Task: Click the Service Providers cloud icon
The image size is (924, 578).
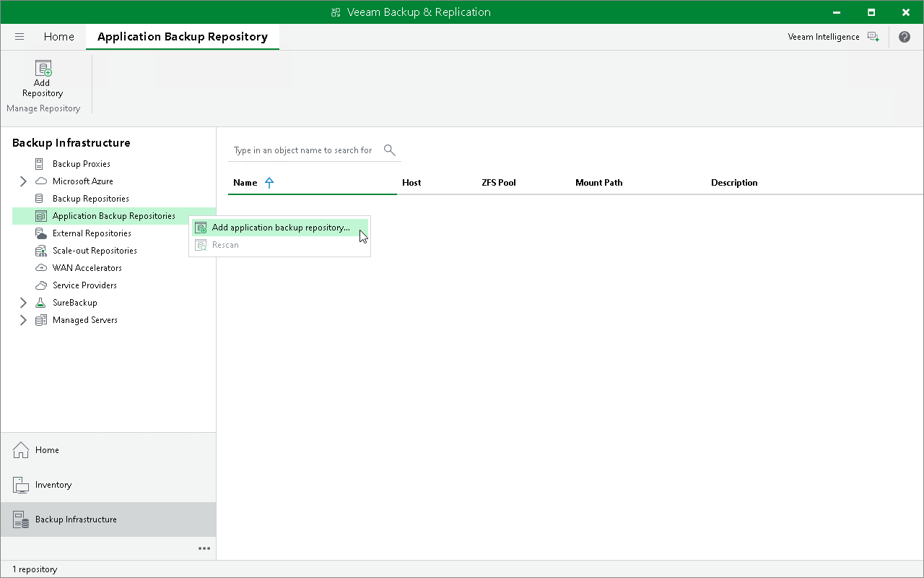Action: click(x=41, y=285)
